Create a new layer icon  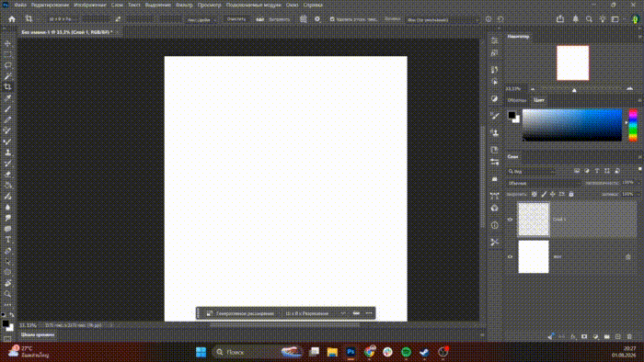(618, 336)
